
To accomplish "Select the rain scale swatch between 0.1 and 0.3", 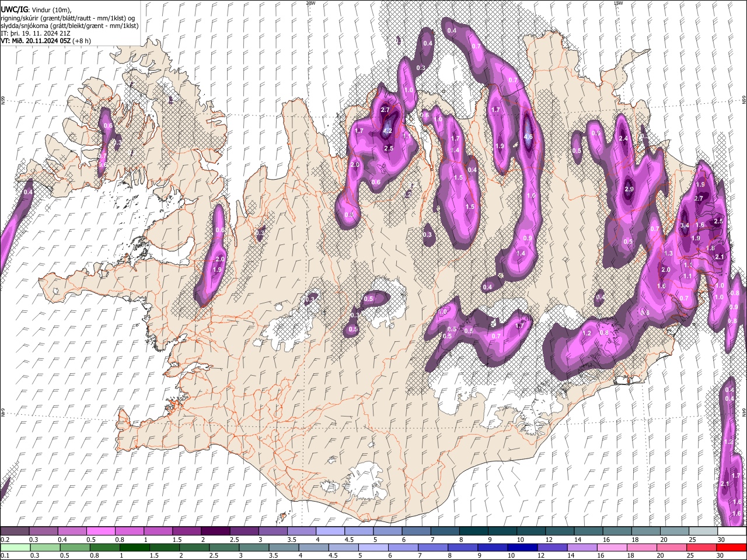I will [15, 547].
